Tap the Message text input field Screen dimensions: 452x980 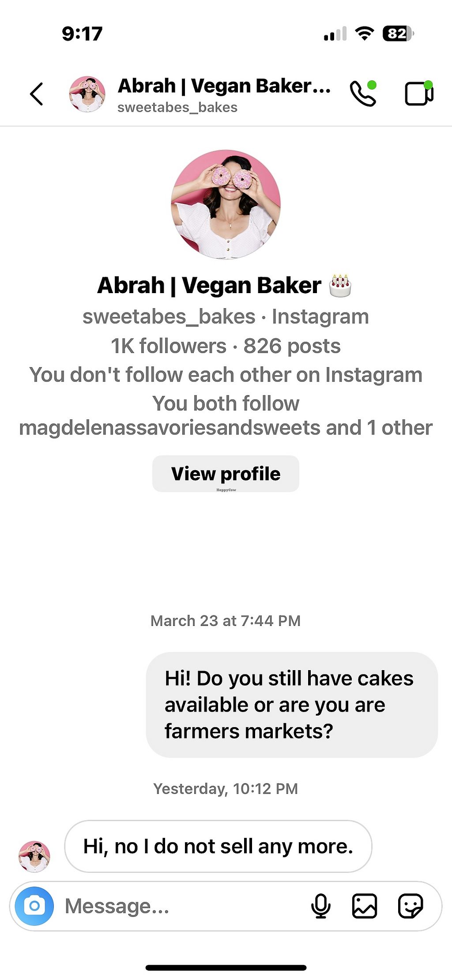[x=177, y=906]
